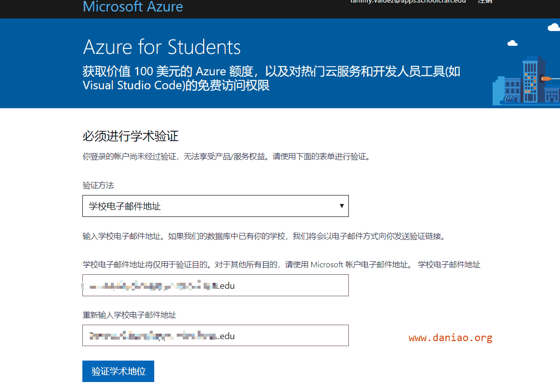The height and width of the screenshot is (392, 560).
Task: Click the instruction text about 发送验证链接
Action: [265, 236]
